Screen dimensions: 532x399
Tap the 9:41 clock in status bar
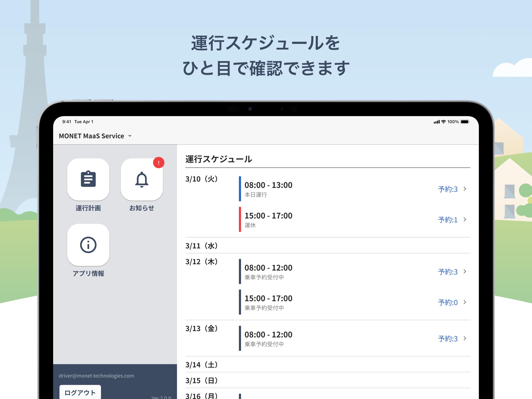[67, 122]
